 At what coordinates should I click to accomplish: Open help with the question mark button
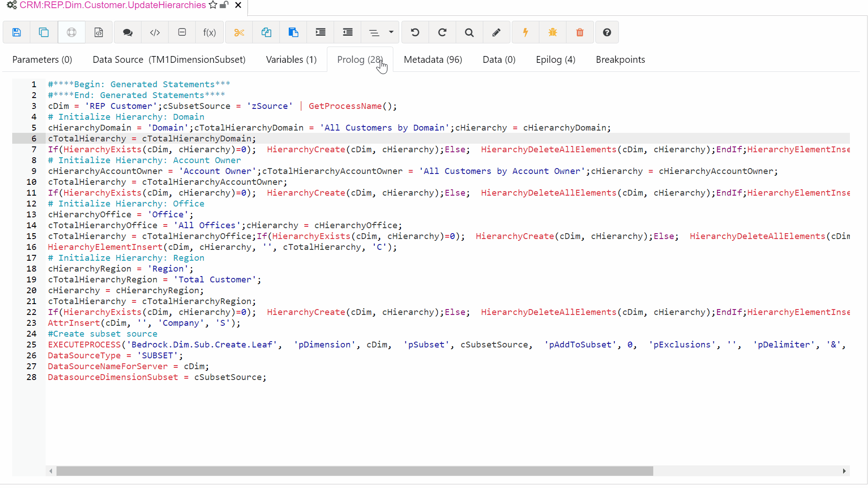(607, 32)
